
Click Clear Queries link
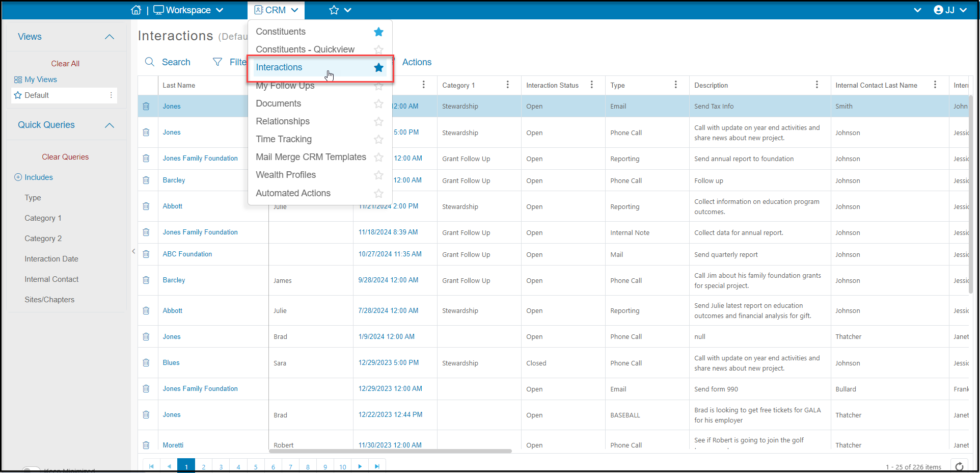(65, 157)
